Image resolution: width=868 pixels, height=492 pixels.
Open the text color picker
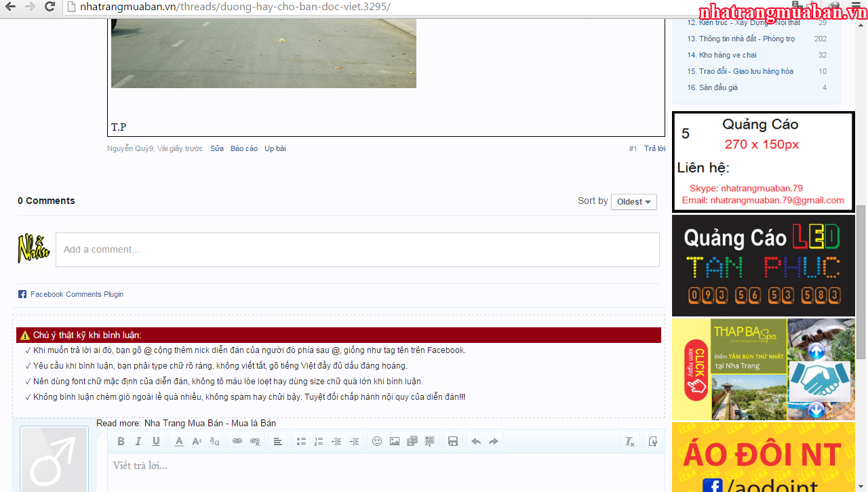click(179, 441)
